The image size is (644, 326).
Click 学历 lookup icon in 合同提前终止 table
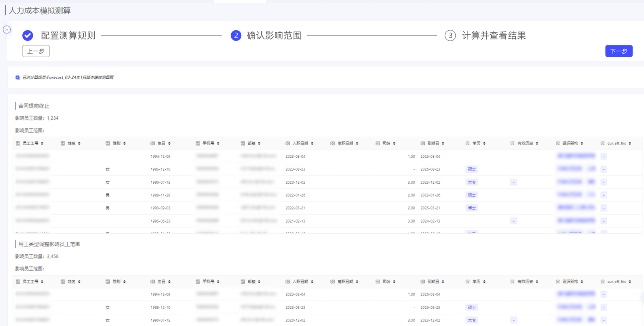pos(468,143)
